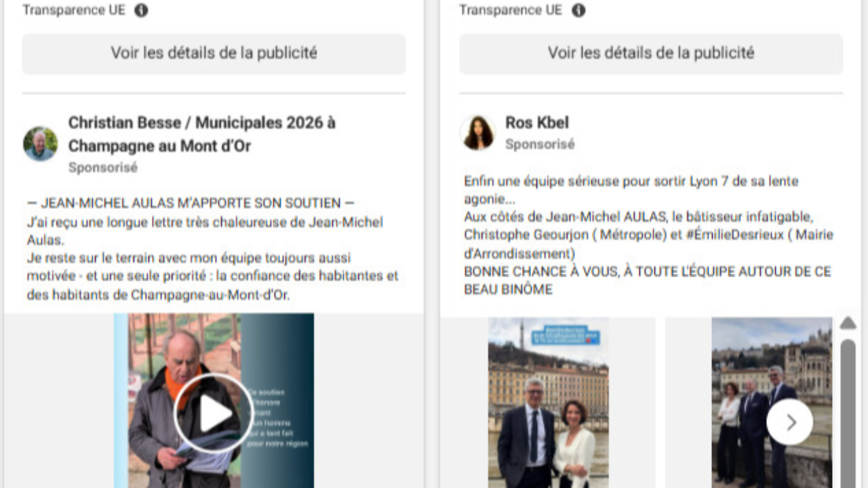
Task: Play the Christian Besse video
Action: coord(214,413)
